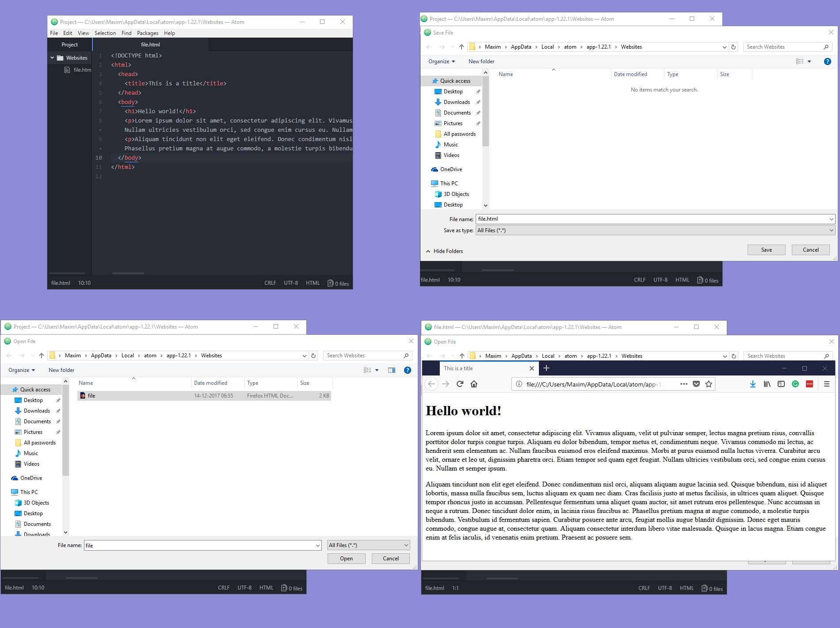Click help icon in bottom-left Open File dialog

point(408,370)
